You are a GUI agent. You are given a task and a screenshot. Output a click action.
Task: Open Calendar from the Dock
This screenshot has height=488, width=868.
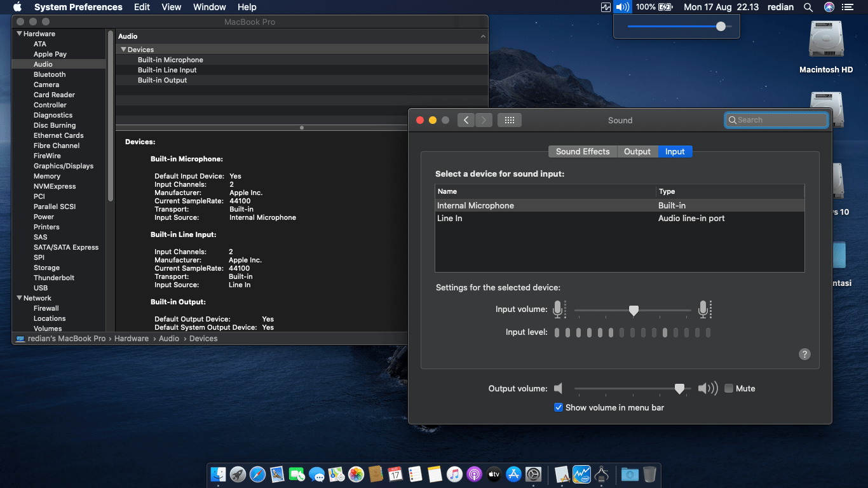395,474
